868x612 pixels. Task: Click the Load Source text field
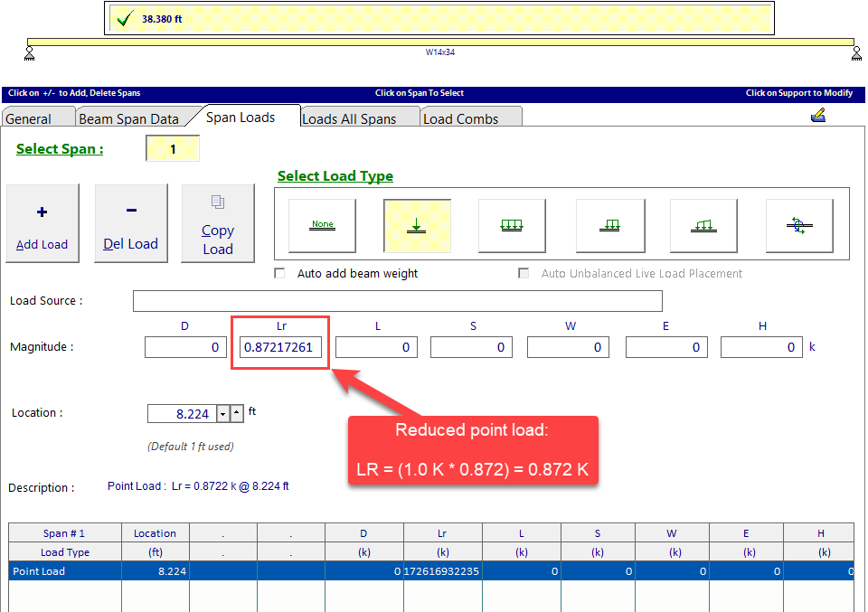click(398, 301)
